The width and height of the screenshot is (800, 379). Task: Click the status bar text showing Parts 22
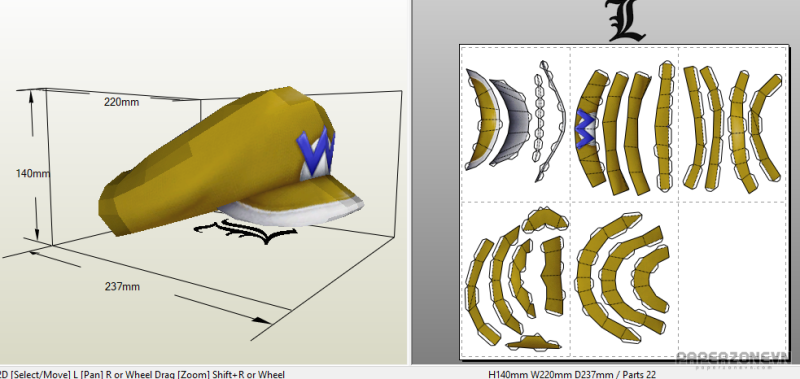(571, 374)
